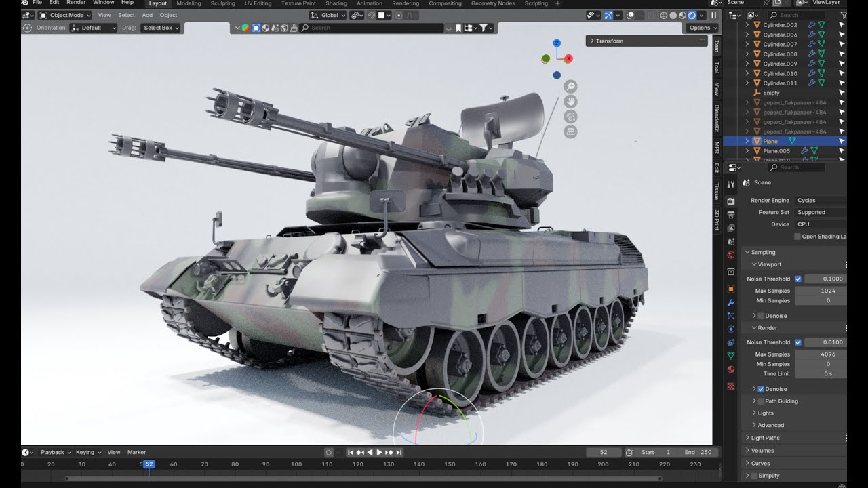Enable Viewport Denoise checkbox
The height and width of the screenshot is (488, 868).
click(x=761, y=316)
